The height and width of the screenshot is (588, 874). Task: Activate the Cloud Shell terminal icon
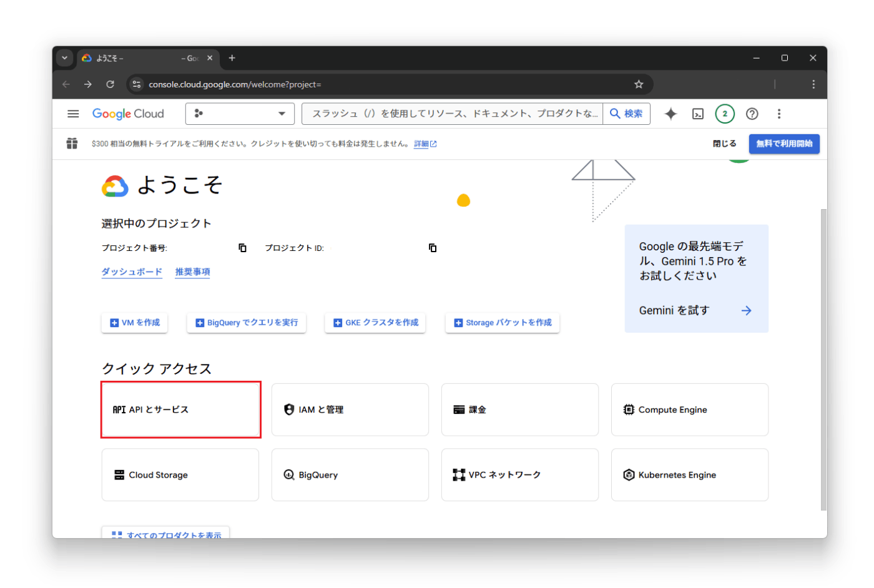(698, 114)
